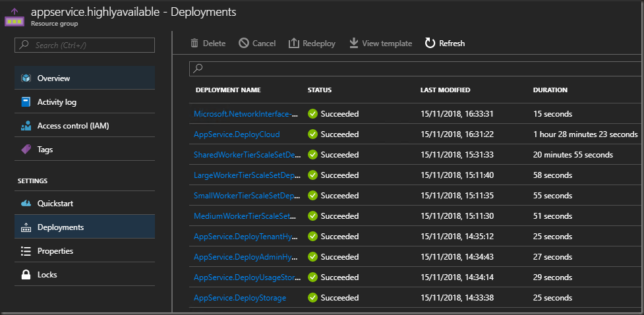Open the SharedWorkerTierScaleSet deployment link

(x=247, y=155)
